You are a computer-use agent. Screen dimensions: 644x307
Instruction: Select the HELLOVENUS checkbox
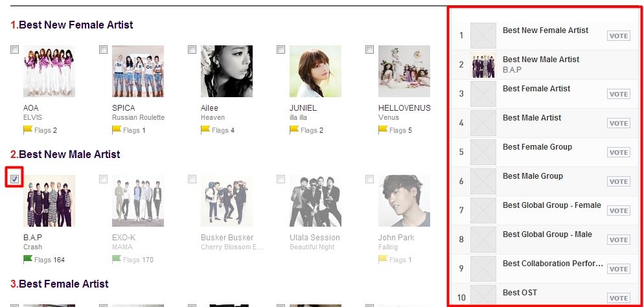tap(370, 50)
